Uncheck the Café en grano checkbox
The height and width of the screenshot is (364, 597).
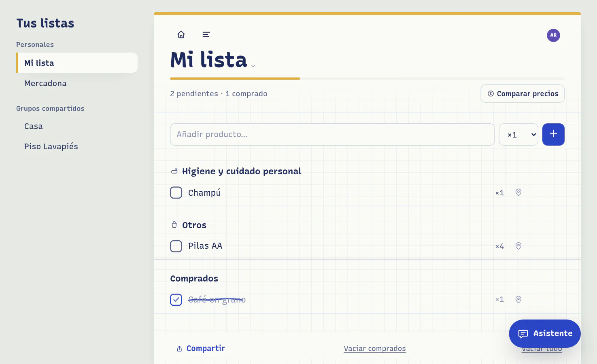click(x=176, y=300)
